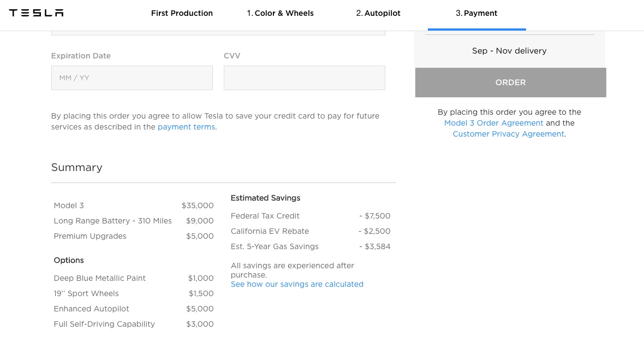Click the California EV Rebate label
Screen dimensions: 644x348
point(270,231)
